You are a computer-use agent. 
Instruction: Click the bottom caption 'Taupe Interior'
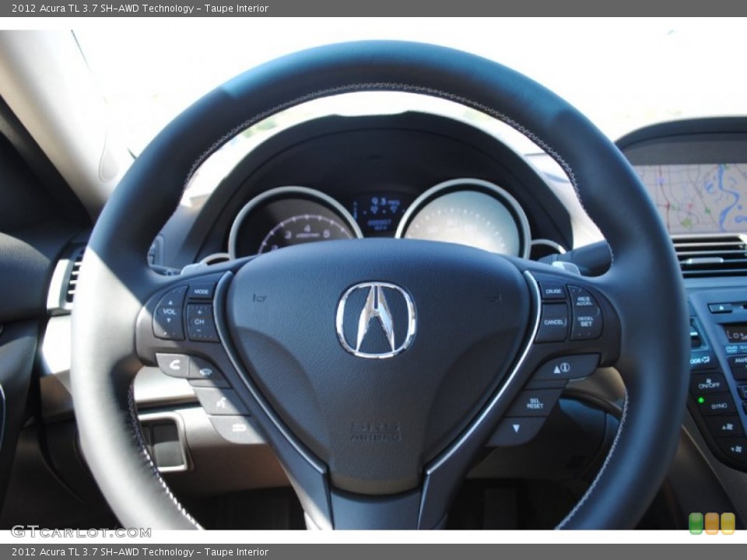click(x=237, y=552)
